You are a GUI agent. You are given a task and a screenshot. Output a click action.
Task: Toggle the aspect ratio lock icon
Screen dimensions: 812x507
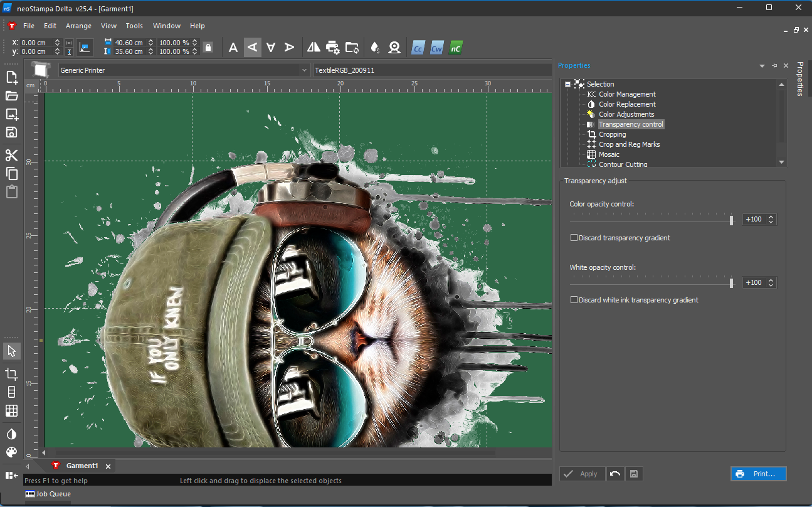[208, 47]
